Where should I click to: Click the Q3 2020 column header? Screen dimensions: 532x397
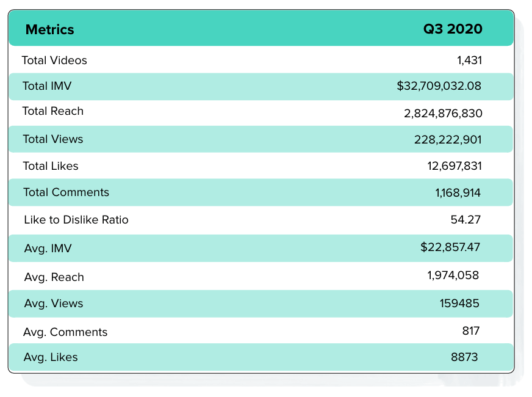pyautogui.click(x=453, y=29)
